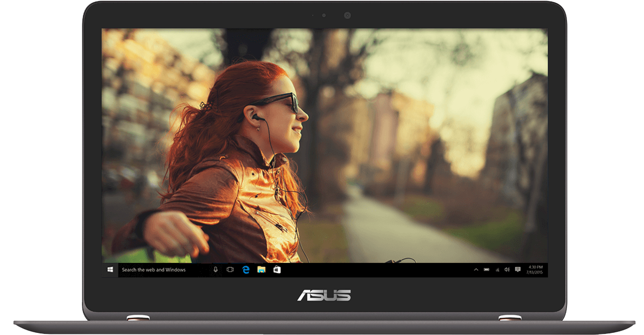This screenshot has height=335, width=644.
Task: Open Task View from the taskbar
Action: coord(230,270)
